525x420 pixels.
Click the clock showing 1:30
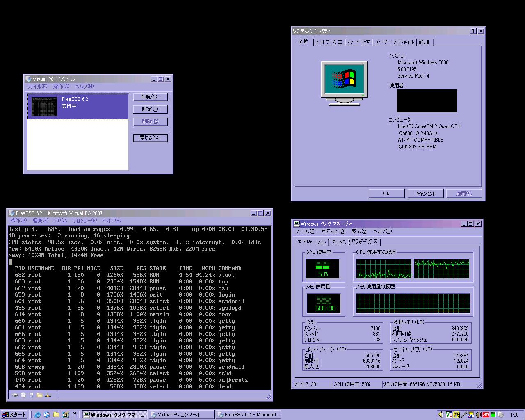click(514, 415)
